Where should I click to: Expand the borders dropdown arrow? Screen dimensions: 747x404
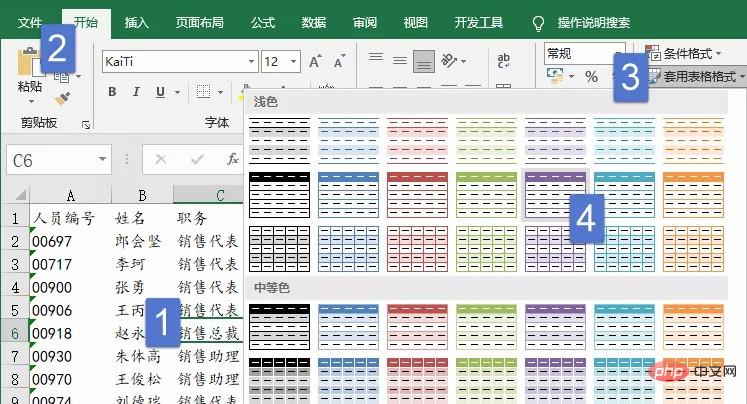click(221, 92)
